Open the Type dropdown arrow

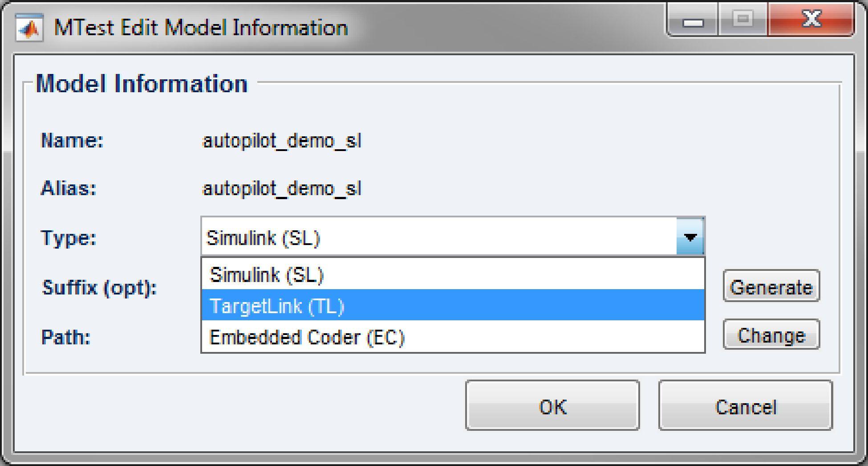(x=690, y=237)
